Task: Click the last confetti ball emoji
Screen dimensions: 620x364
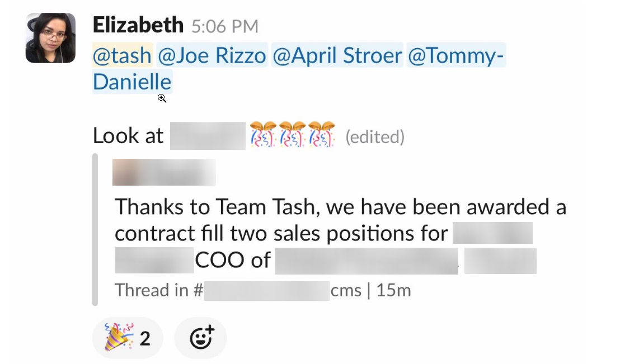Action: click(322, 135)
